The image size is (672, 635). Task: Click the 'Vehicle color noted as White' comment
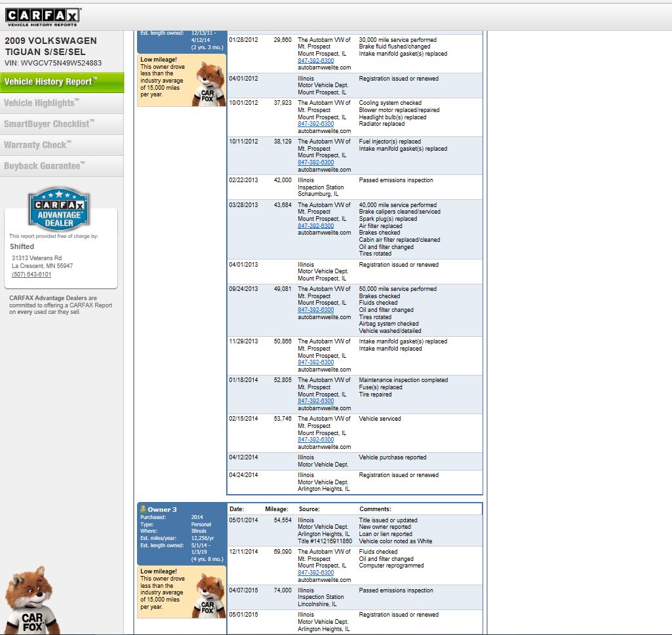(x=395, y=541)
